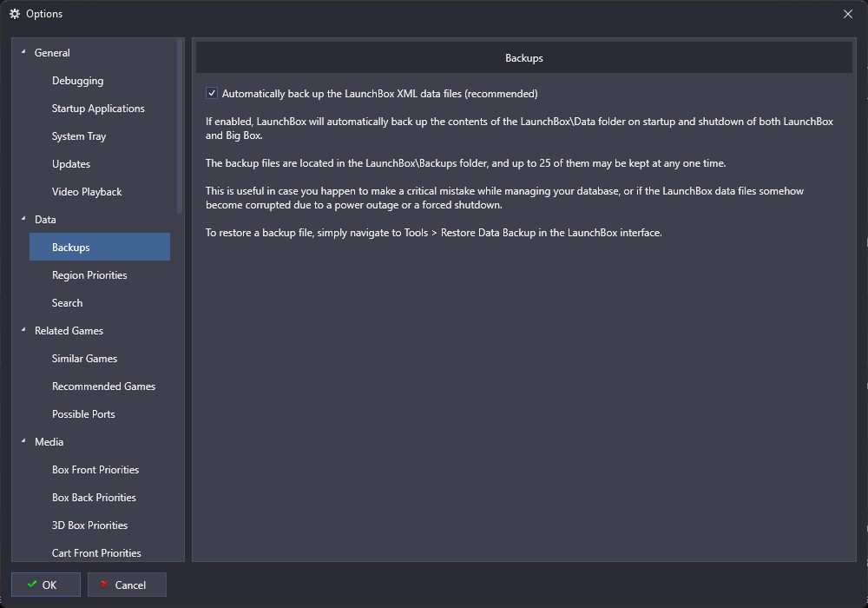The image size is (868, 608).
Task: Select the Search settings item
Action: pyautogui.click(x=67, y=303)
